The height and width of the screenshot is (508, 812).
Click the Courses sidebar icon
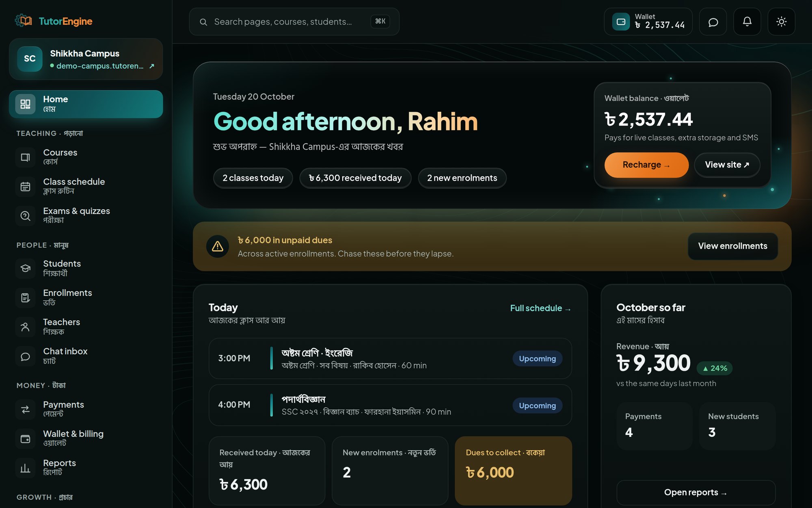(26, 157)
